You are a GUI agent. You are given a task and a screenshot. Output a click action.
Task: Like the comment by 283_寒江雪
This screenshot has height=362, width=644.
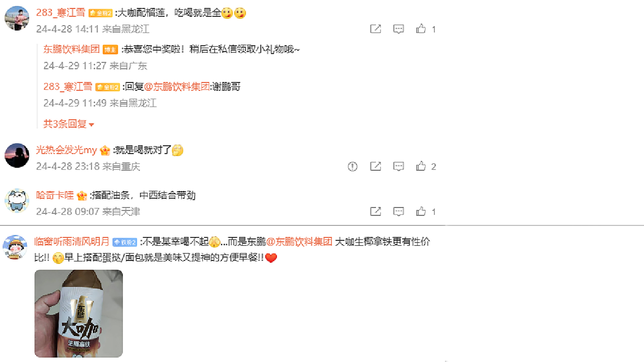[421, 29]
